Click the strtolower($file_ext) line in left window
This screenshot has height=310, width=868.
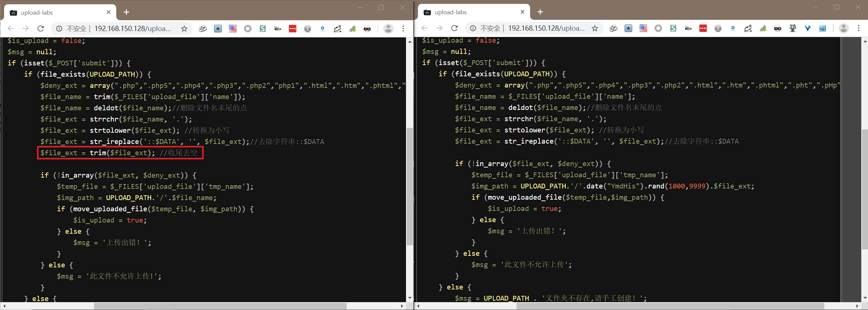click(135, 131)
